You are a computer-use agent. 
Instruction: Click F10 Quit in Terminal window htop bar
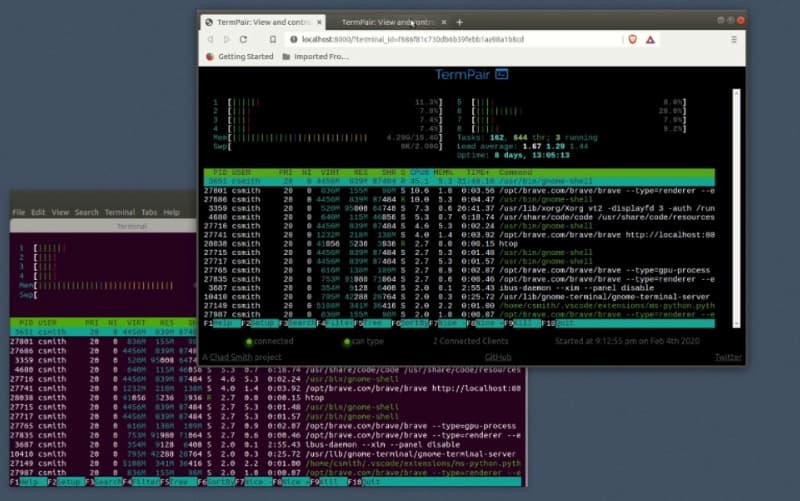pyautogui.click(x=364, y=482)
